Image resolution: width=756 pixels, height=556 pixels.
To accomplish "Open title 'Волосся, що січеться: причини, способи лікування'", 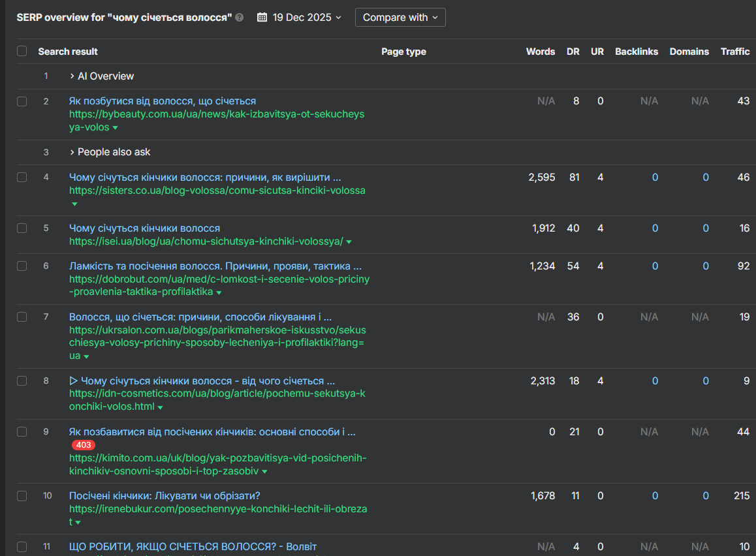I will point(200,317).
